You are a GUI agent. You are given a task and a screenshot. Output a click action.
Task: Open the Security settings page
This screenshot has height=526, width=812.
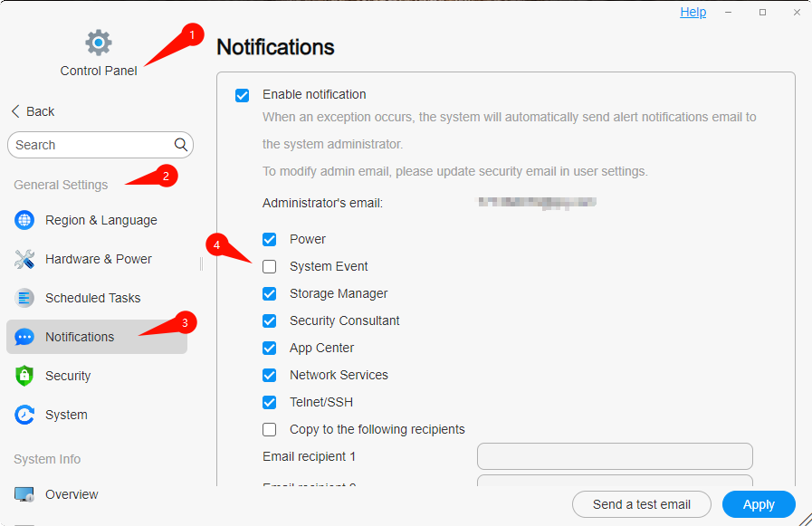click(97, 376)
